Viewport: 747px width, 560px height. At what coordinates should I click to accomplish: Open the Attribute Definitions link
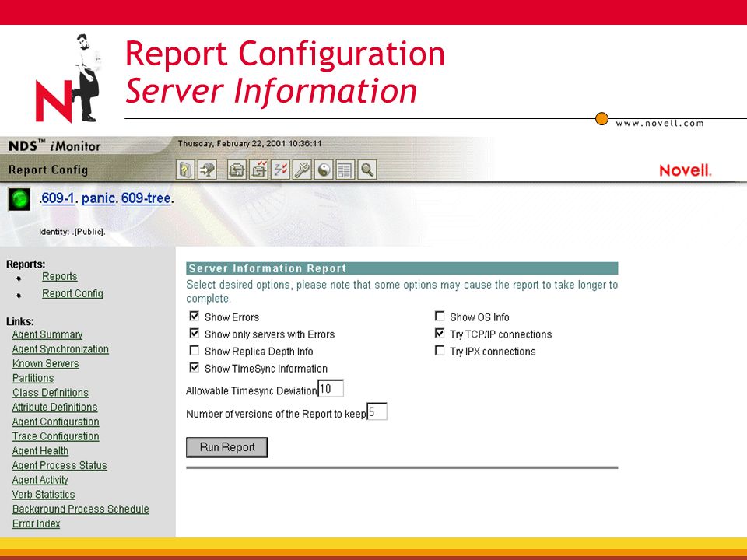point(54,407)
